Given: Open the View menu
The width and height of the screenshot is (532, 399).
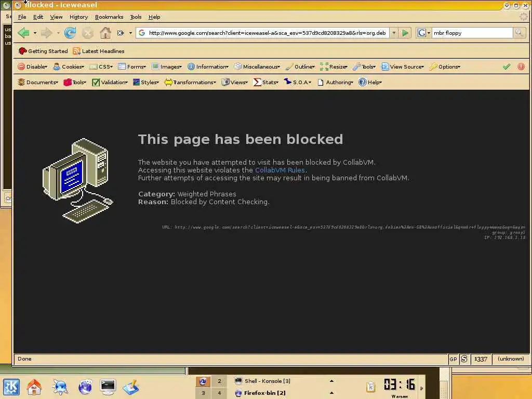Looking at the screenshot, I should [x=56, y=17].
